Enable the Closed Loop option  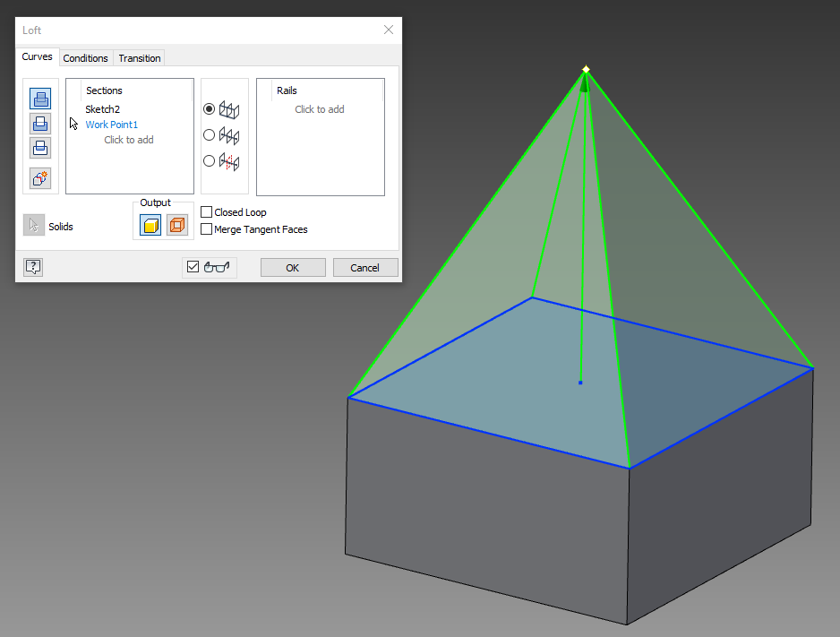point(206,212)
